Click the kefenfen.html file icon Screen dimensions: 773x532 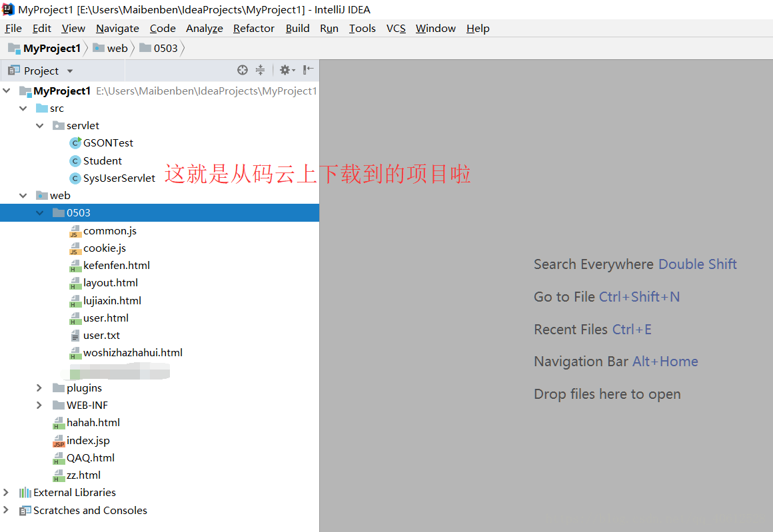(75, 266)
